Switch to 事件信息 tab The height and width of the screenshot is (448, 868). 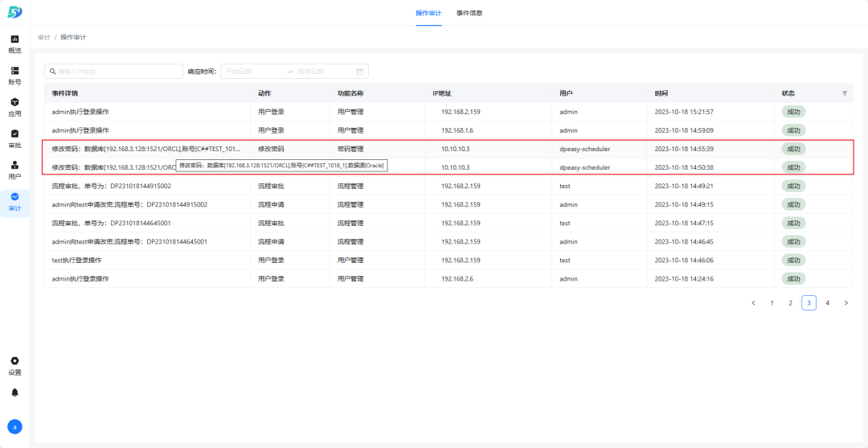(x=469, y=13)
